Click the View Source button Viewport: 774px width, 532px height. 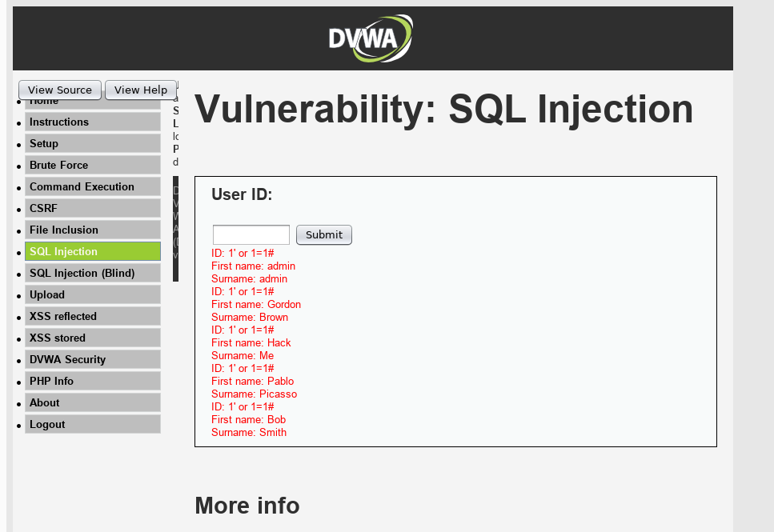pyautogui.click(x=59, y=90)
